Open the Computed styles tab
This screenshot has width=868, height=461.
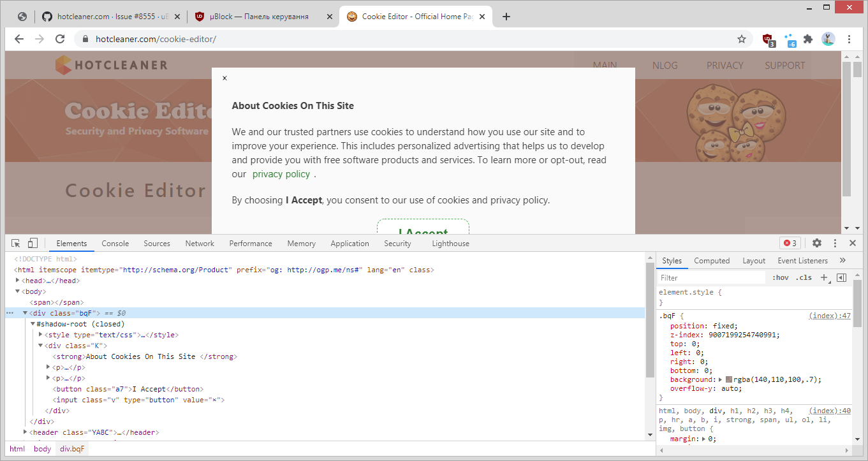pos(712,260)
